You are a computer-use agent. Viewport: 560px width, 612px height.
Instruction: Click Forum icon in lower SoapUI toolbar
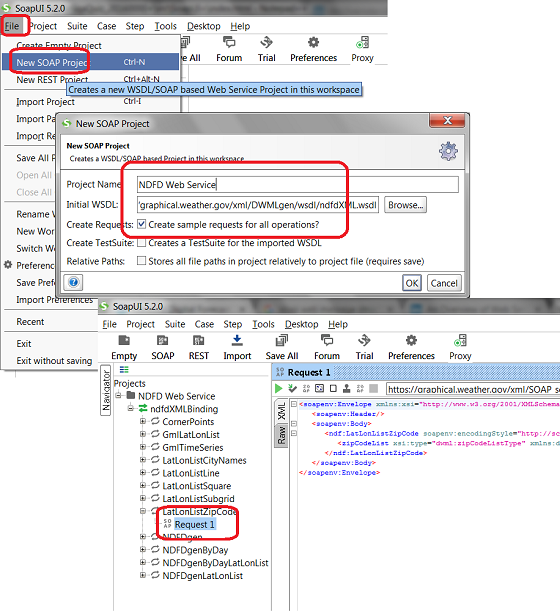(x=327, y=340)
